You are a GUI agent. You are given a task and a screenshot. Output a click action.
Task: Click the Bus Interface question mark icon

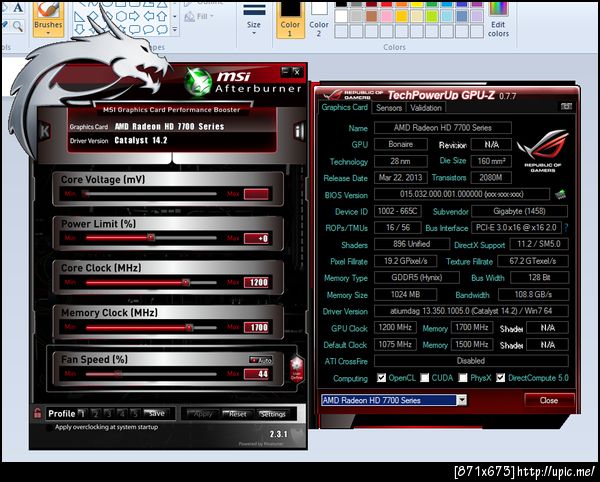pos(566,228)
